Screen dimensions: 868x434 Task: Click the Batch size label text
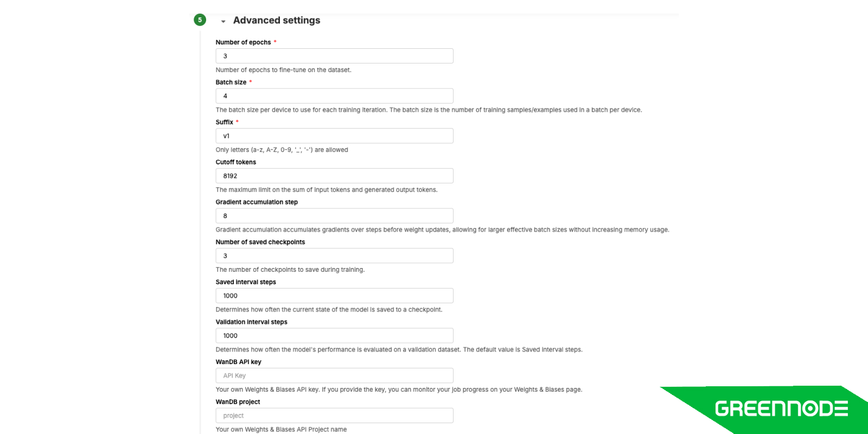pyautogui.click(x=231, y=82)
